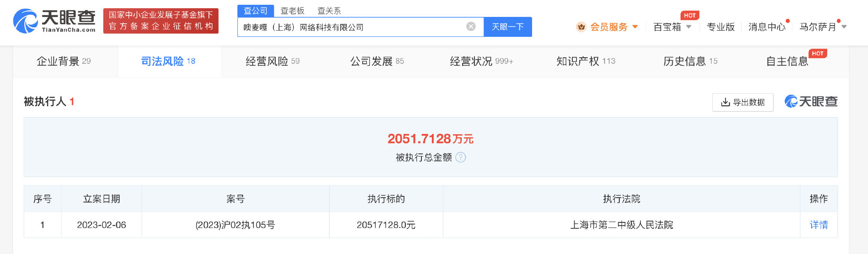The image size is (868, 254).
Task: Click the export data download icon
Action: [725, 102]
